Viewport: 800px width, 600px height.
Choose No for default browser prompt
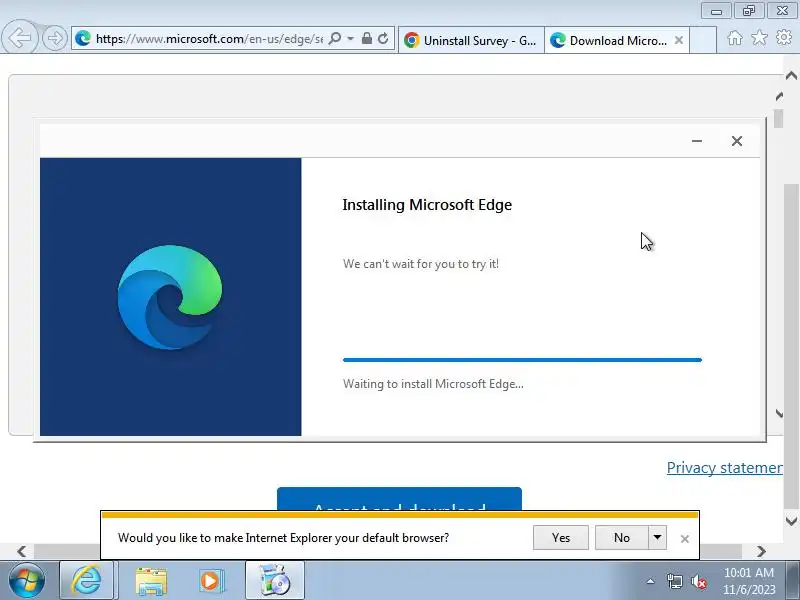tap(622, 538)
